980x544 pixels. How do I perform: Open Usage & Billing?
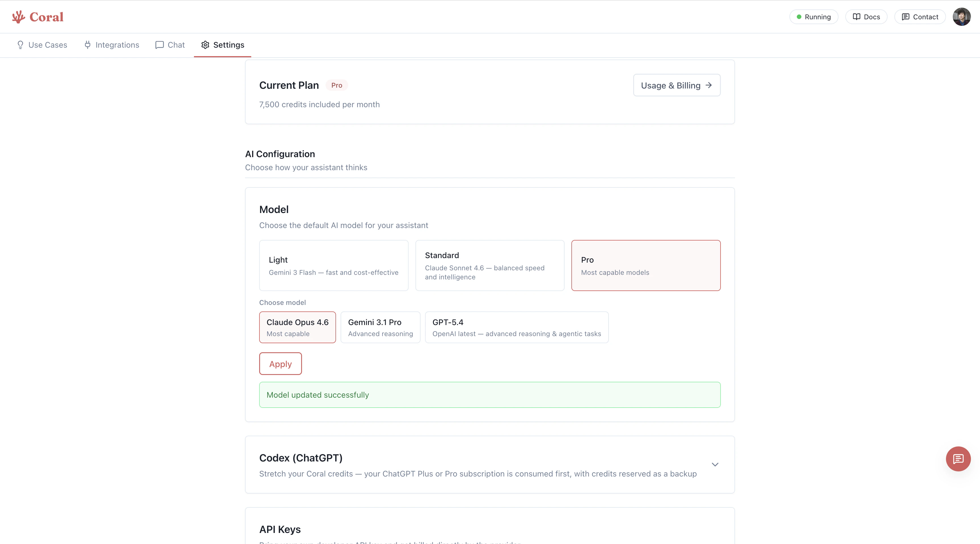tap(676, 85)
